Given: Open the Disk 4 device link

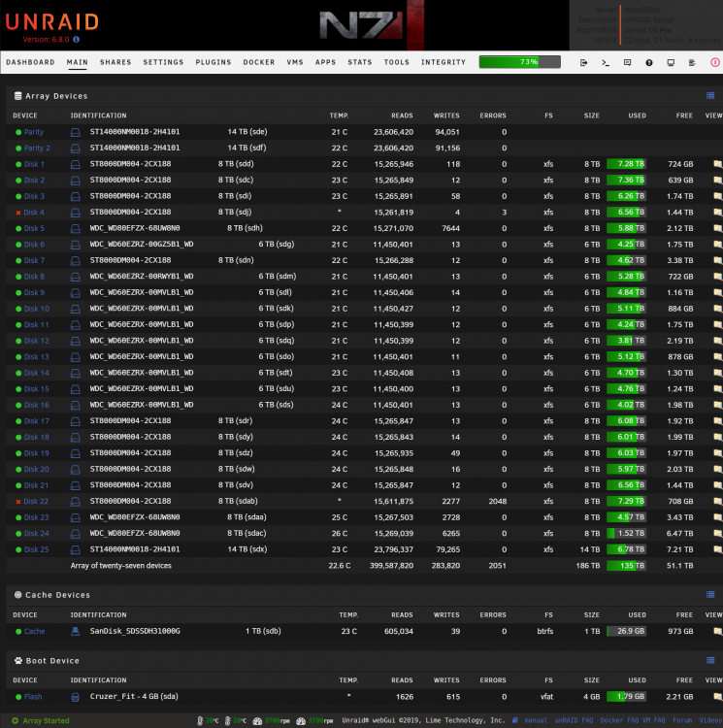Looking at the screenshot, I should [x=34, y=213].
